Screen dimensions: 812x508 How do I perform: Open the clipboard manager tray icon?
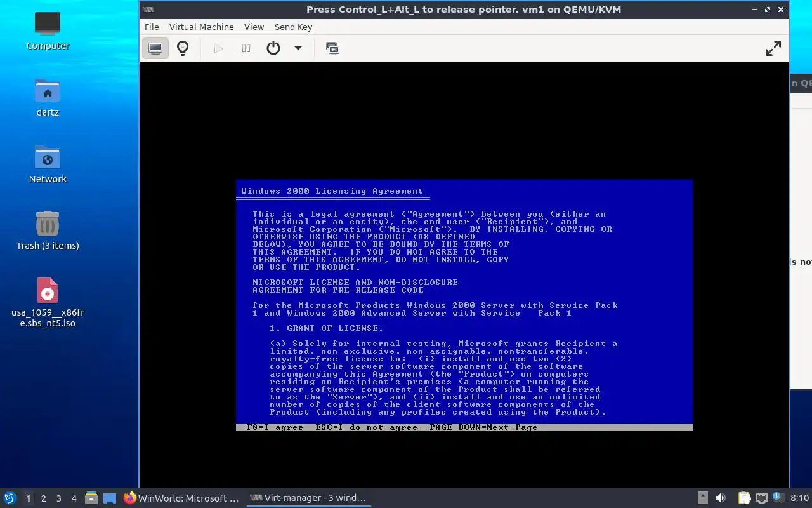tap(744, 498)
